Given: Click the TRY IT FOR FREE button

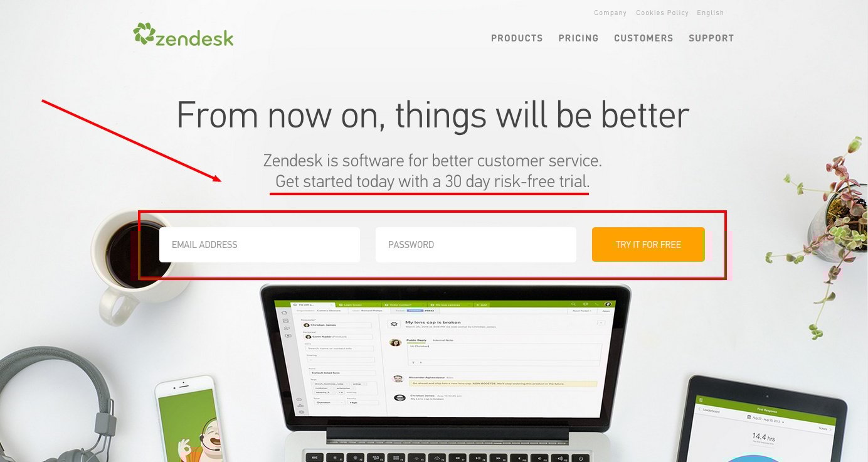Looking at the screenshot, I should coord(648,245).
